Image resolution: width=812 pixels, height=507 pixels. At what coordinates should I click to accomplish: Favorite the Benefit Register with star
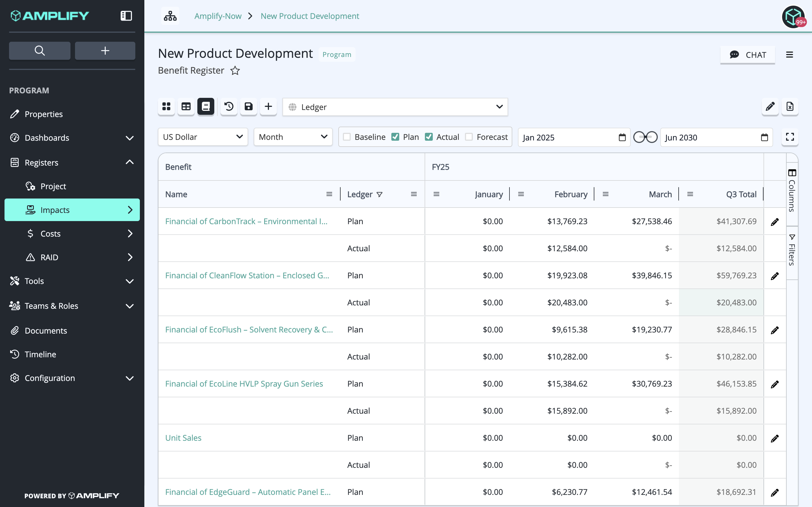pos(235,71)
